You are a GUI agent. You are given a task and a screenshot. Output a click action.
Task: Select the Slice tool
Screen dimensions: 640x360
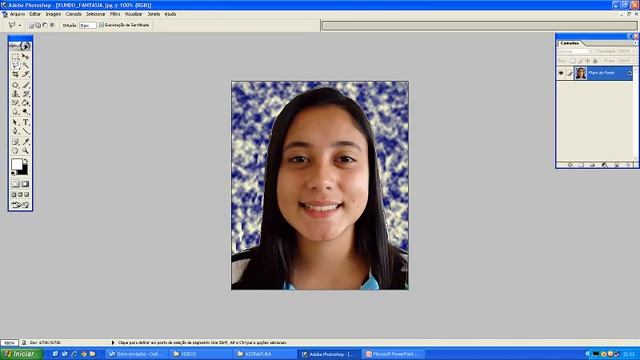(25, 74)
